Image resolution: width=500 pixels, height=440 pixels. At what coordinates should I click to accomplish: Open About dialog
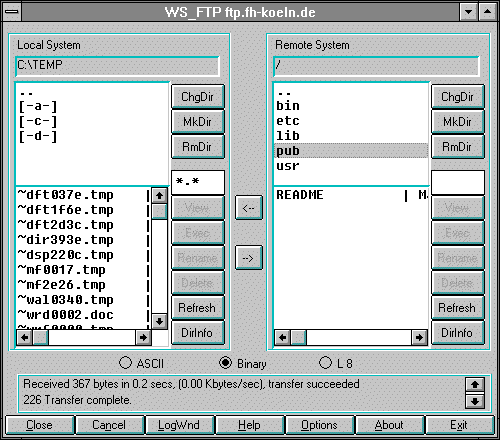pos(389,425)
